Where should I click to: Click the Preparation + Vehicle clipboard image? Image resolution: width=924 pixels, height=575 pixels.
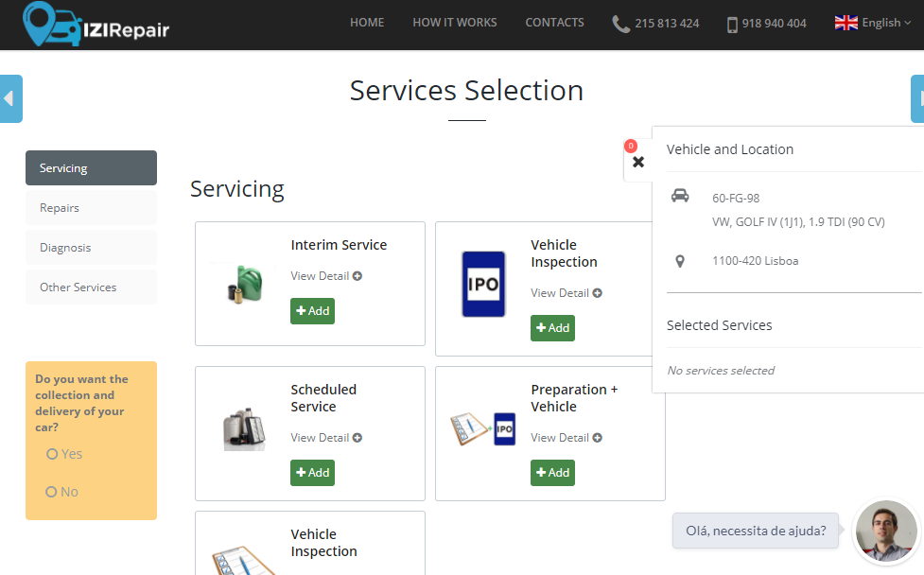point(483,429)
